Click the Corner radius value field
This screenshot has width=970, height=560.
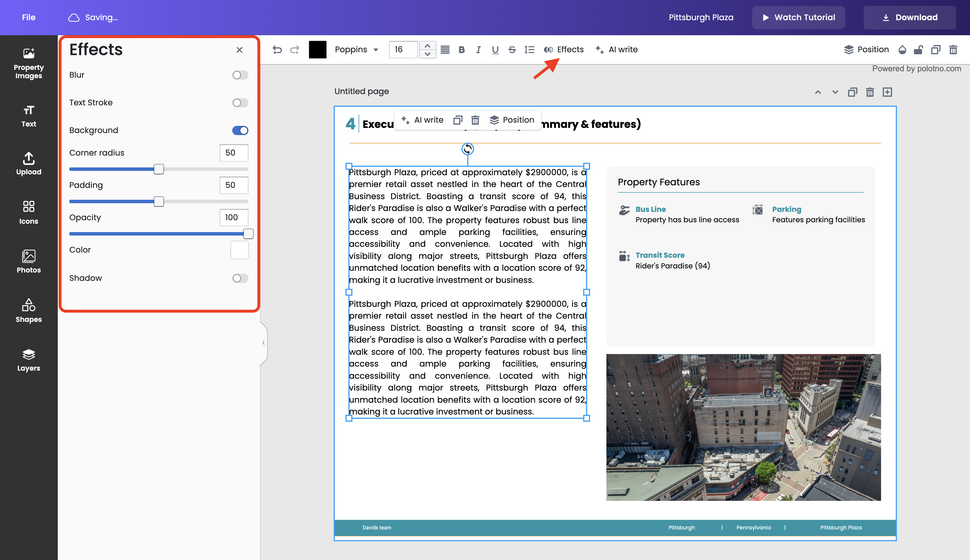pos(234,153)
